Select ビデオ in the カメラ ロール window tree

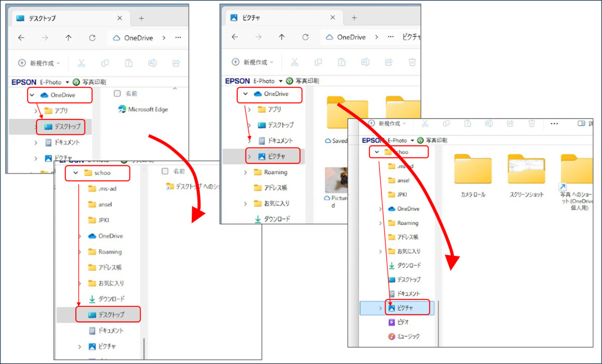[398, 322]
